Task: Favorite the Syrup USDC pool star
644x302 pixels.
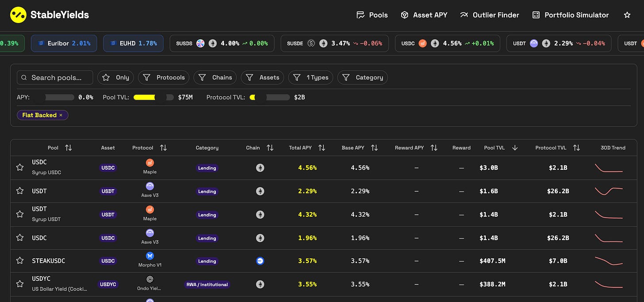Action: point(19,168)
